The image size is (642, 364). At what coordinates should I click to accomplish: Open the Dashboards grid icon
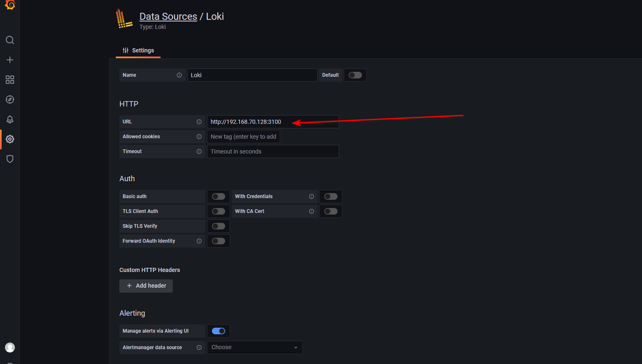tap(10, 80)
